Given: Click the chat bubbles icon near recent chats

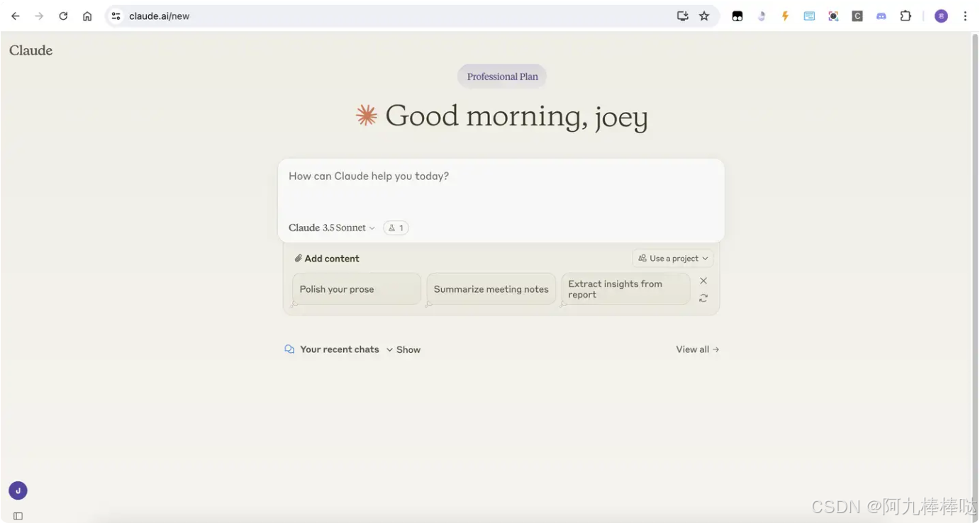Looking at the screenshot, I should point(289,349).
